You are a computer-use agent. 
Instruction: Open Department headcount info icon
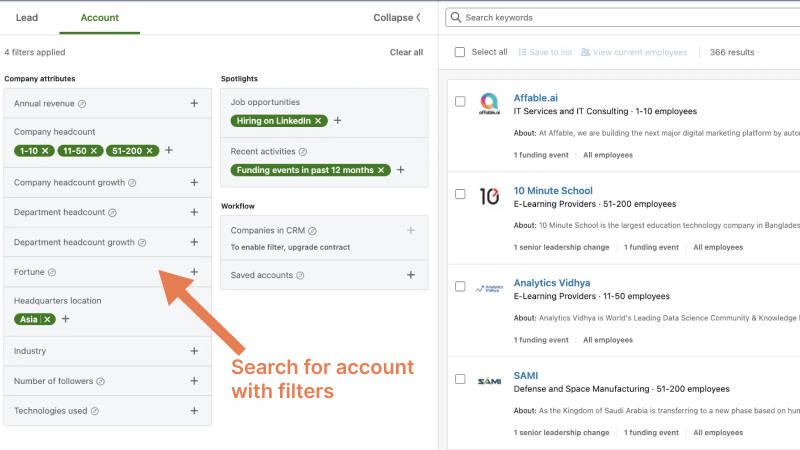coord(112,212)
